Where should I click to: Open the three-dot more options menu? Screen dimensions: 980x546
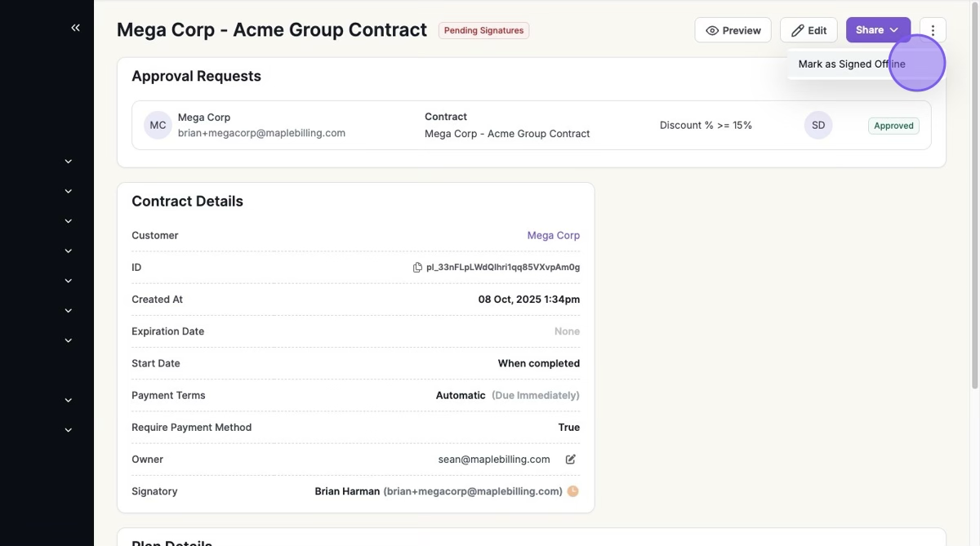[933, 30]
